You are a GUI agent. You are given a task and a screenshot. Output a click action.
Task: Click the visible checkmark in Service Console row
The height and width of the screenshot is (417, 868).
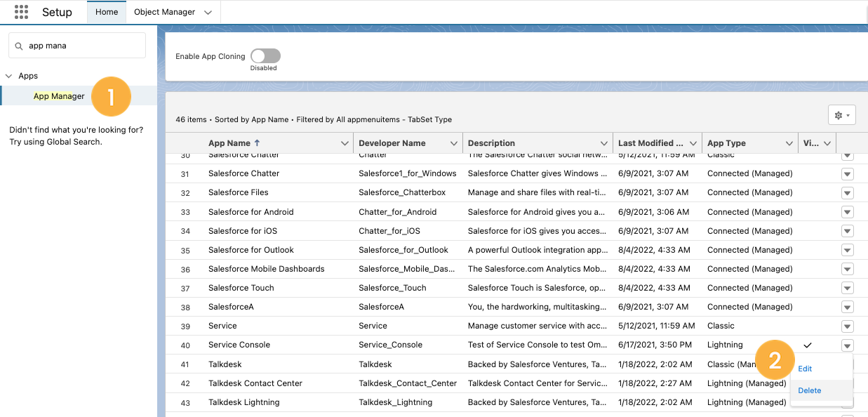[x=808, y=345]
